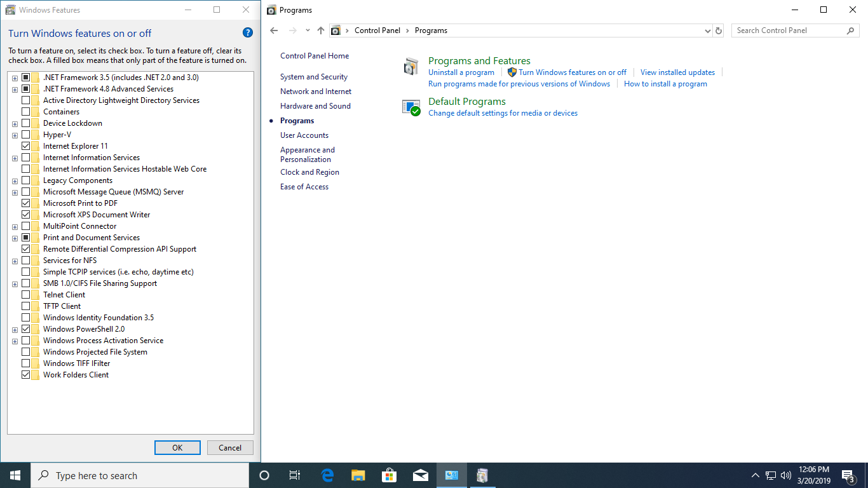The image size is (868, 488).
Task: Expand the Hyper-V feature tree
Action: pyautogui.click(x=15, y=135)
